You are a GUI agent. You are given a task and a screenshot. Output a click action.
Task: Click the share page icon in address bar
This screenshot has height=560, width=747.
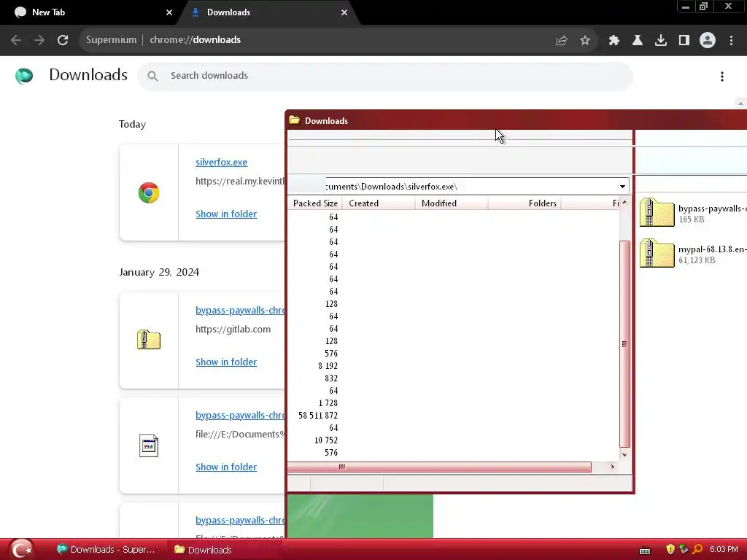[x=562, y=41]
